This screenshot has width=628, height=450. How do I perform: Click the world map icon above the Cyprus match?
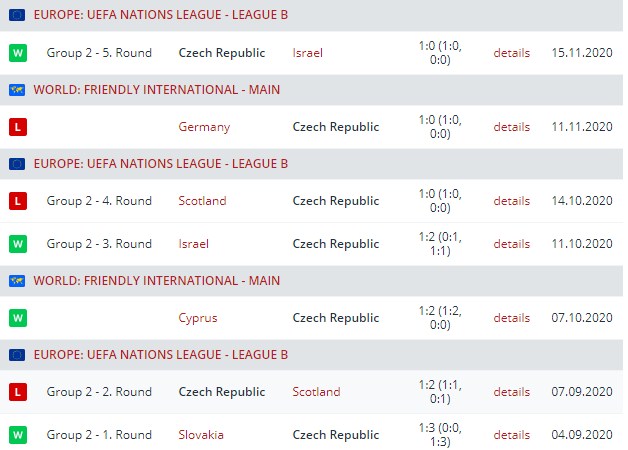tap(17, 280)
